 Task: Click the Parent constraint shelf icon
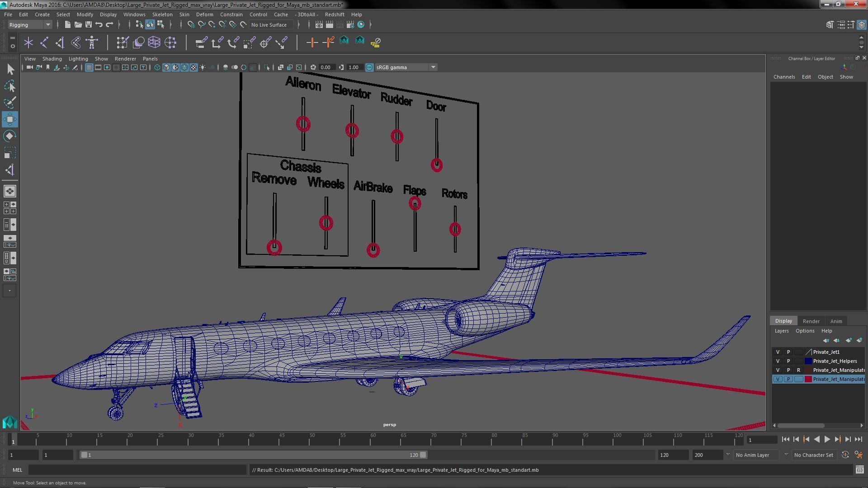coord(201,42)
